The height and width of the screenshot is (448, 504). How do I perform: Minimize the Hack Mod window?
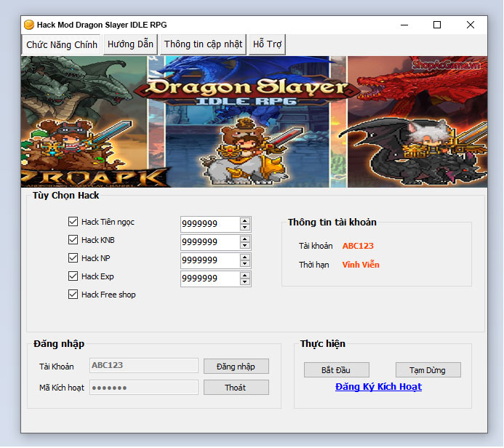pyautogui.click(x=404, y=25)
